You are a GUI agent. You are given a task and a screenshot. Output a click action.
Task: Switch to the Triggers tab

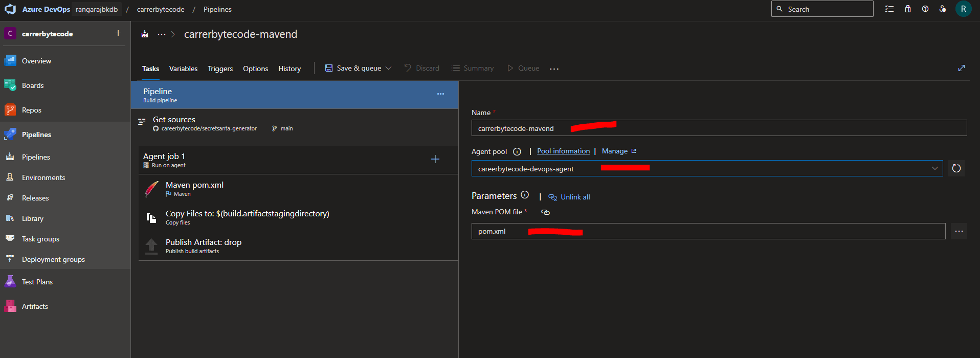click(x=220, y=69)
